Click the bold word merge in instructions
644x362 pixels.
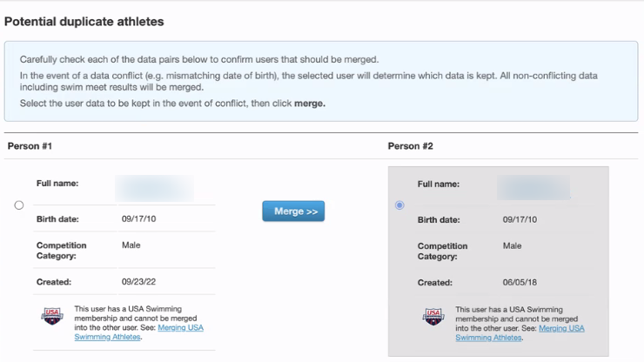310,104
